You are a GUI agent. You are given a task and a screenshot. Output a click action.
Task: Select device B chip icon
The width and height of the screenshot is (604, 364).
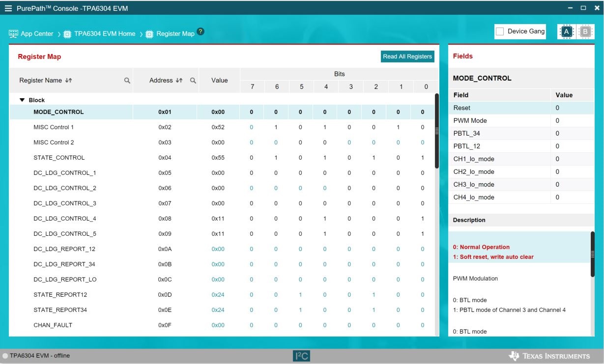pos(585,32)
